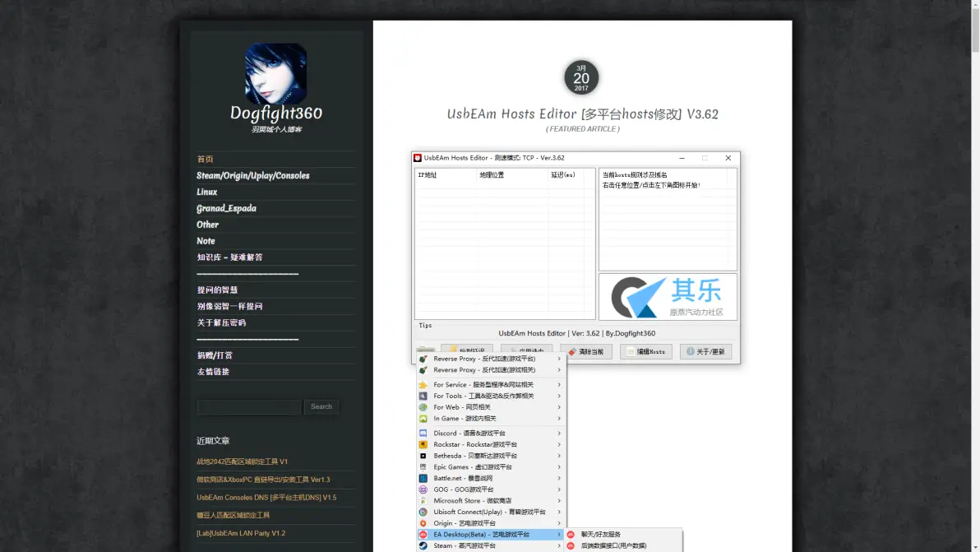The width and height of the screenshot is (980, 552).
Task: Click the UsbEAm Hosts Editor title bar icon
Action: (418, 158)
